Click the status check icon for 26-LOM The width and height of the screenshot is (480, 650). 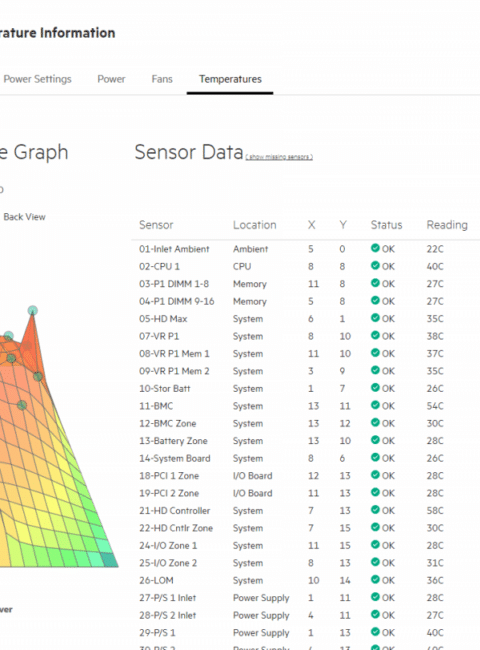pyautogui.click(x=375, y=579)
